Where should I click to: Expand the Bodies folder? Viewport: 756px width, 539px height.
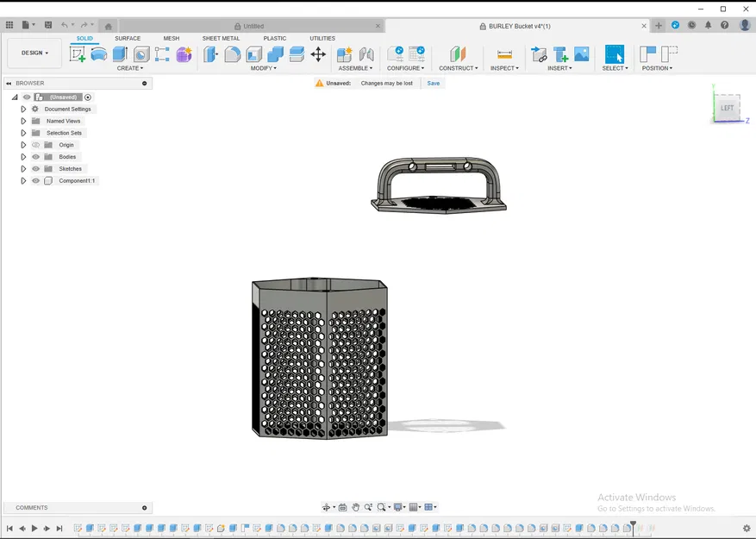click(x=23, y=157)
